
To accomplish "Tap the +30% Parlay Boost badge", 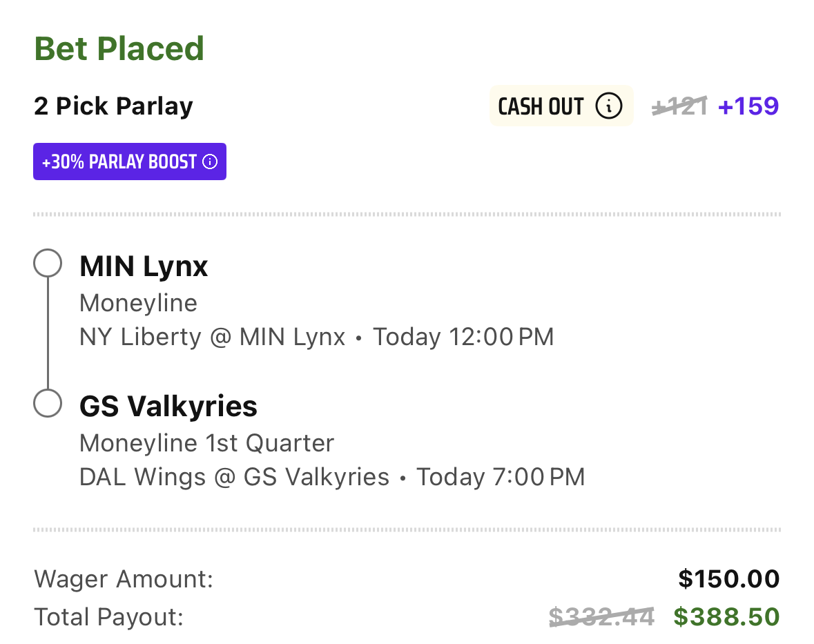I will click(x=130, y=162).
